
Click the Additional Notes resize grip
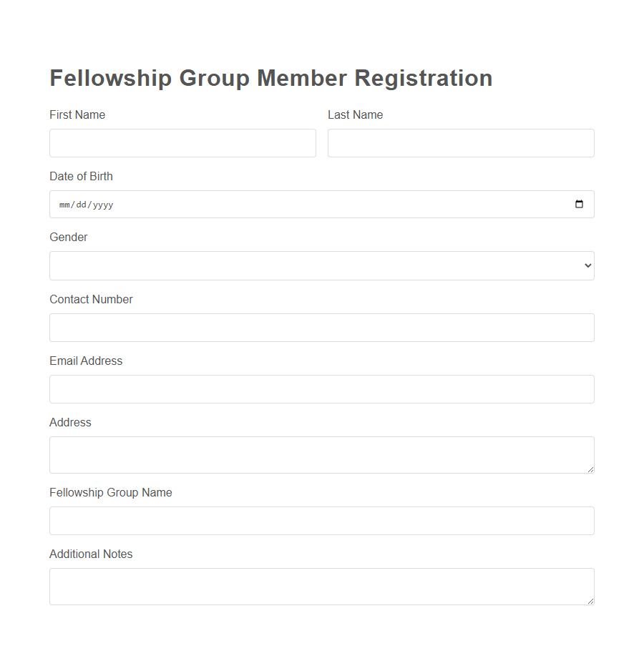click(x=591, y=602)
